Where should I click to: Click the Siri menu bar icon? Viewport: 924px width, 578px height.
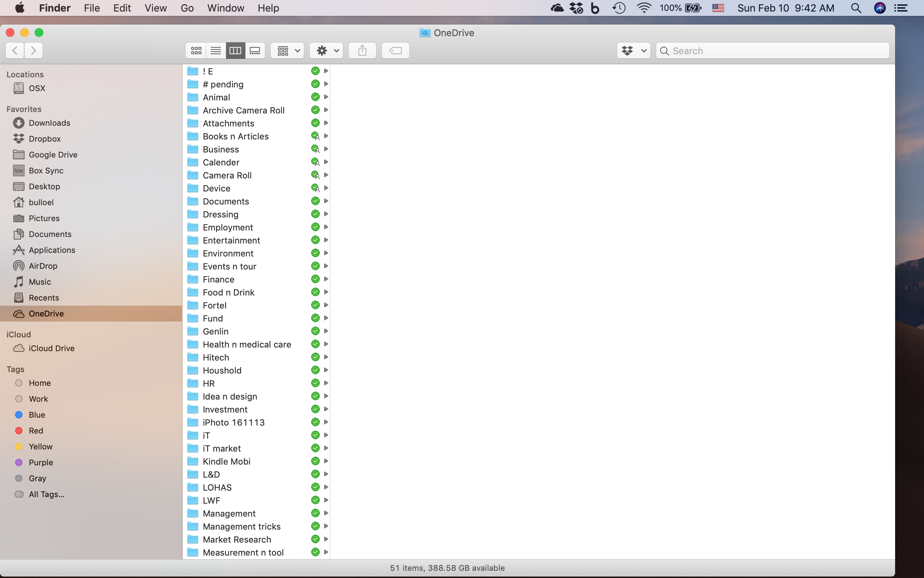pos(880,8)
